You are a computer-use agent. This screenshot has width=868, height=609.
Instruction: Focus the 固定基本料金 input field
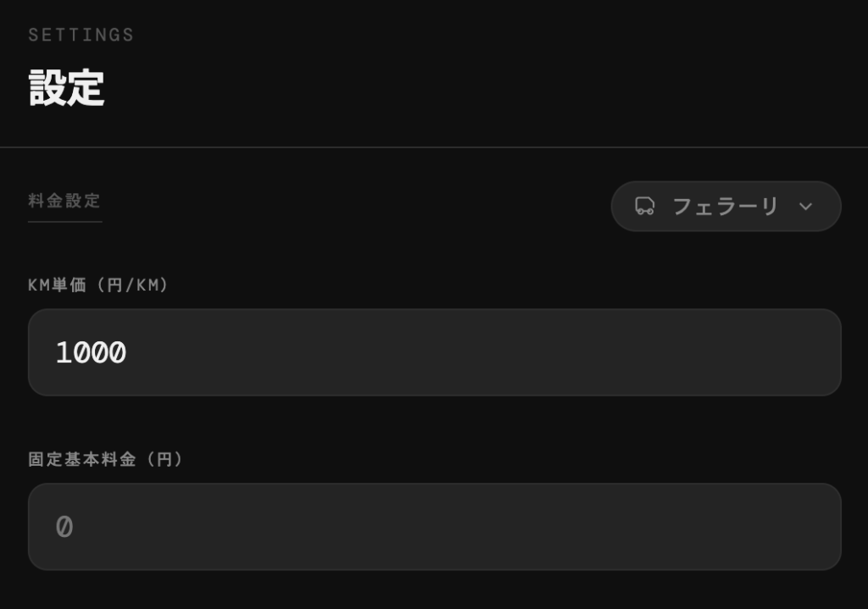434,527
